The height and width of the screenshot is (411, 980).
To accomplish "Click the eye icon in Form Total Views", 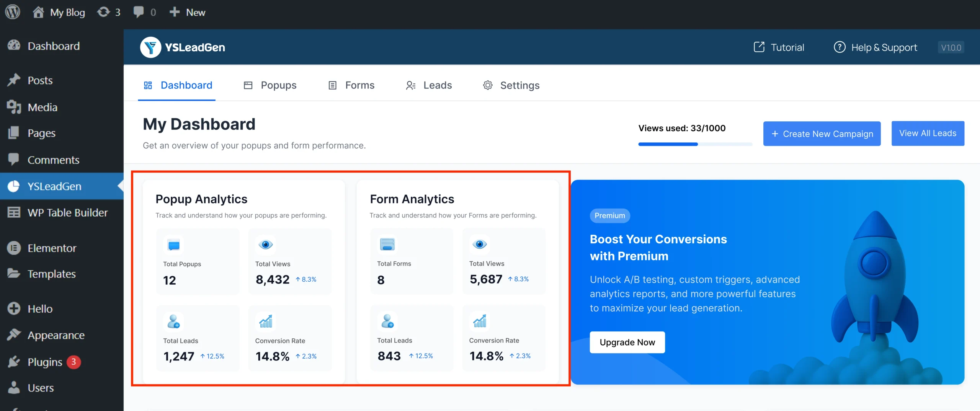I will [x=480, y=244].
